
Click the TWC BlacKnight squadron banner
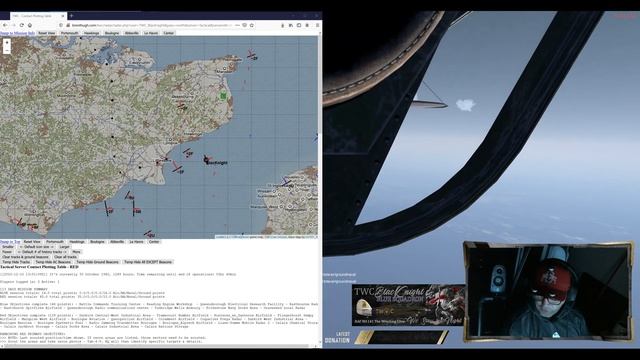[408, 305]
